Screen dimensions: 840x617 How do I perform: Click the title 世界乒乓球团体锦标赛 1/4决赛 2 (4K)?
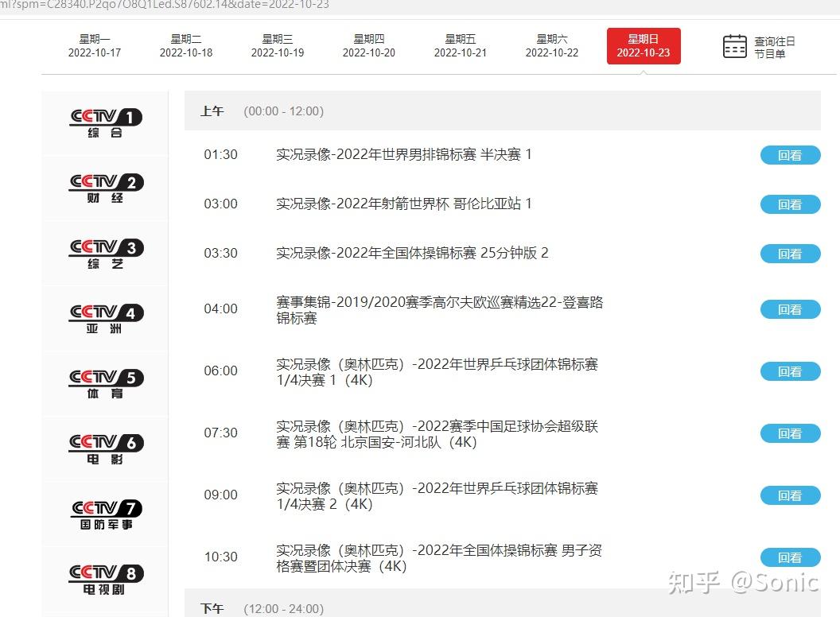437,496
